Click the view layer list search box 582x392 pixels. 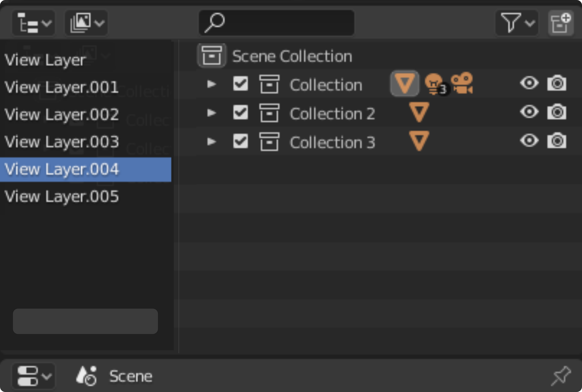[85, 321]
